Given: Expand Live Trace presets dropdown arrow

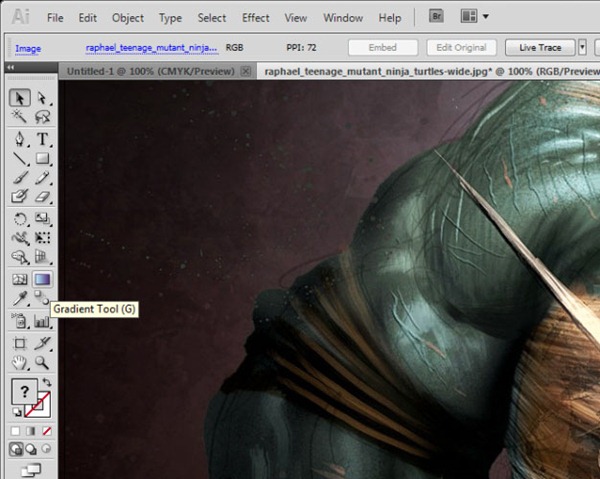Looking at the screenshot, I should click(x=582, y=47).
